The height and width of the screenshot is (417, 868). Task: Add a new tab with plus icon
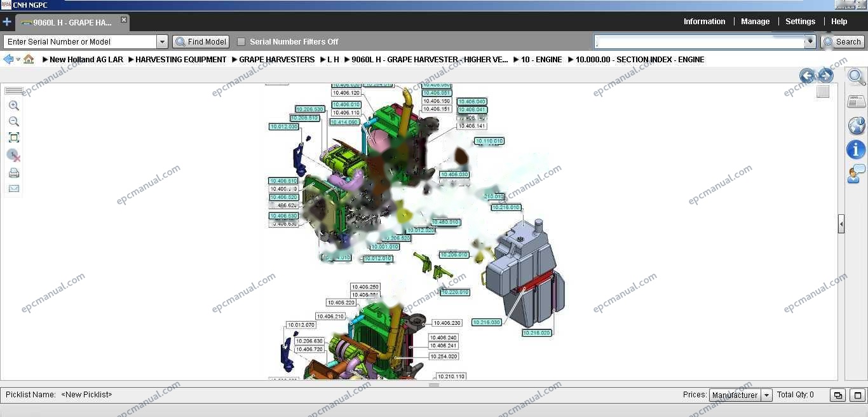click(x=7, y=22)
